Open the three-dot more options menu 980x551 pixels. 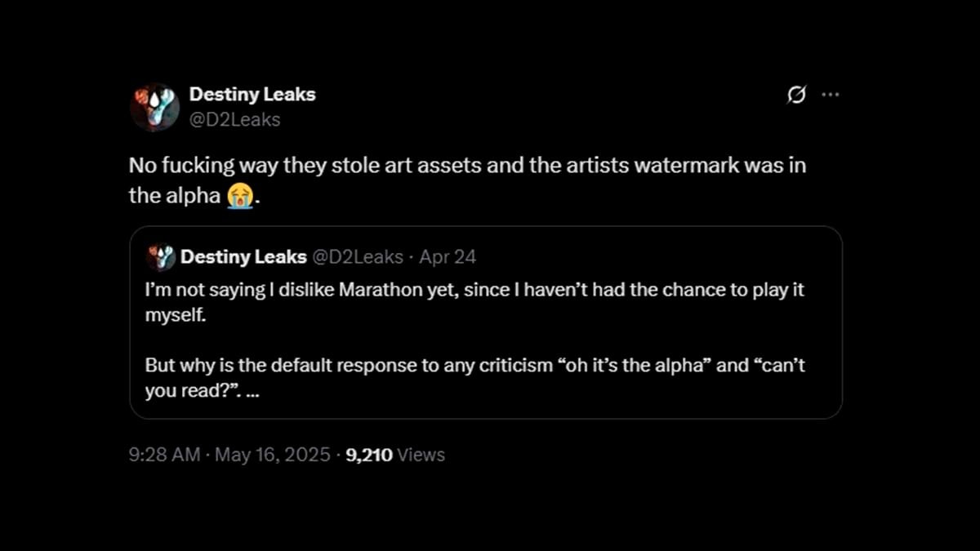click(x=831, y=95)
